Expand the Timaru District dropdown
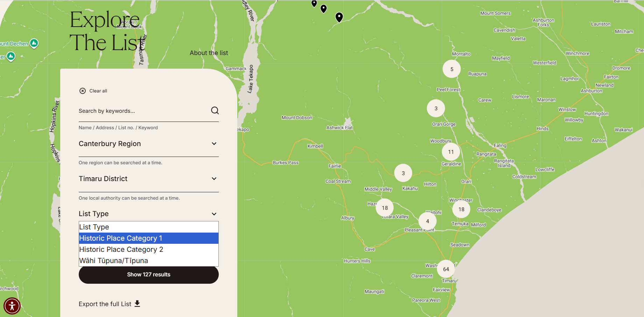This screenshot has width=644, height=317. click(x=214, y=179)
